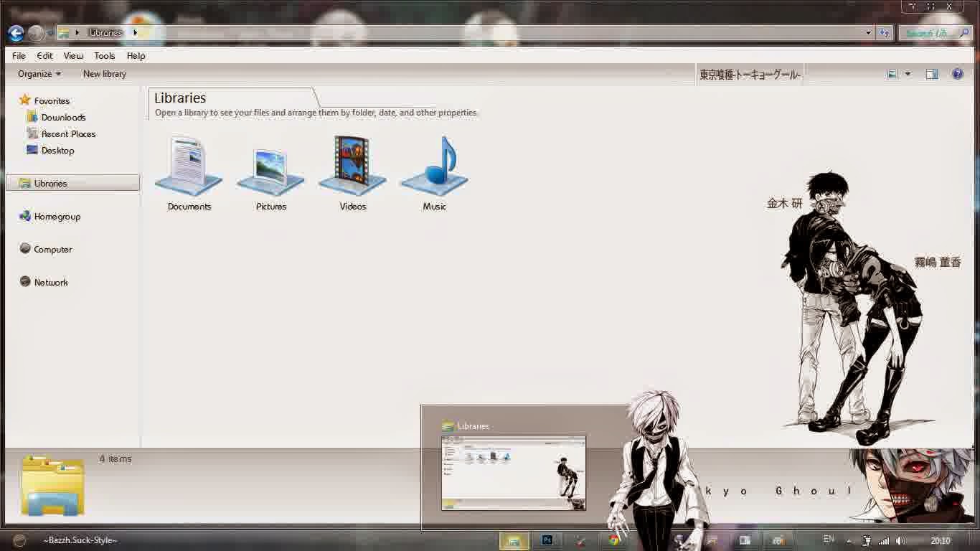Click the greyed Forward navigation arrow
Screen dimensions: 980x551
[35, 33]
